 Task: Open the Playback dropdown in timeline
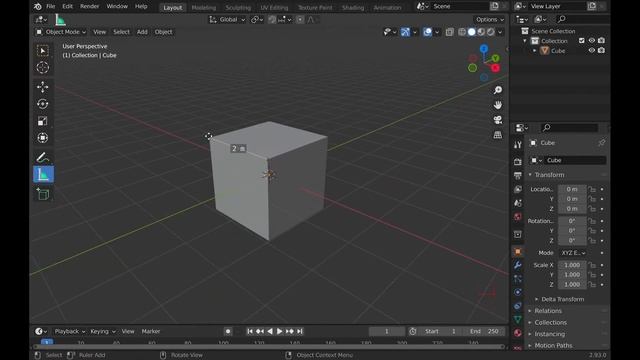pyautogui.click(x=69, y=331)
